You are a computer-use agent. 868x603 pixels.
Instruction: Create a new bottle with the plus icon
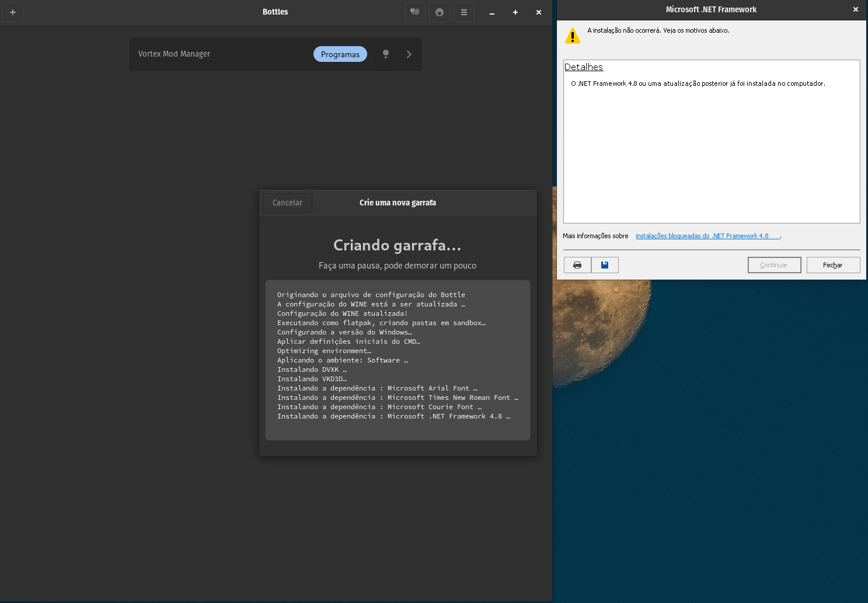[12, 12]
